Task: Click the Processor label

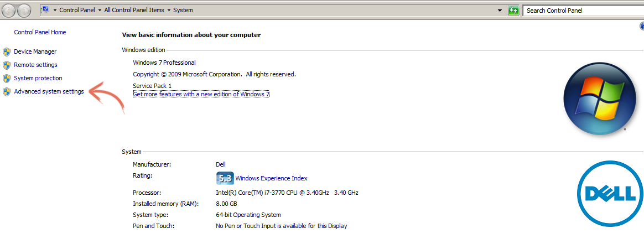Action: (147, 192)
